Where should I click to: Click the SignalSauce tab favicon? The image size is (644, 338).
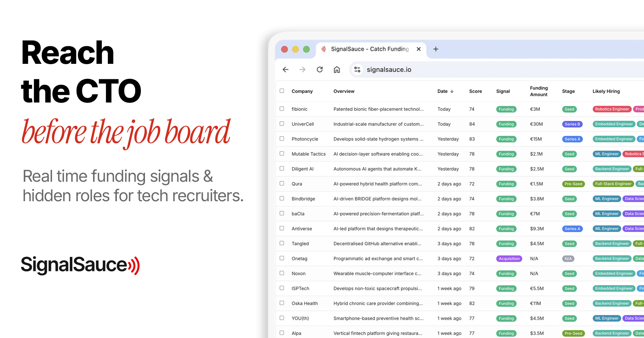pyautogui.click(x=323, y=49)
